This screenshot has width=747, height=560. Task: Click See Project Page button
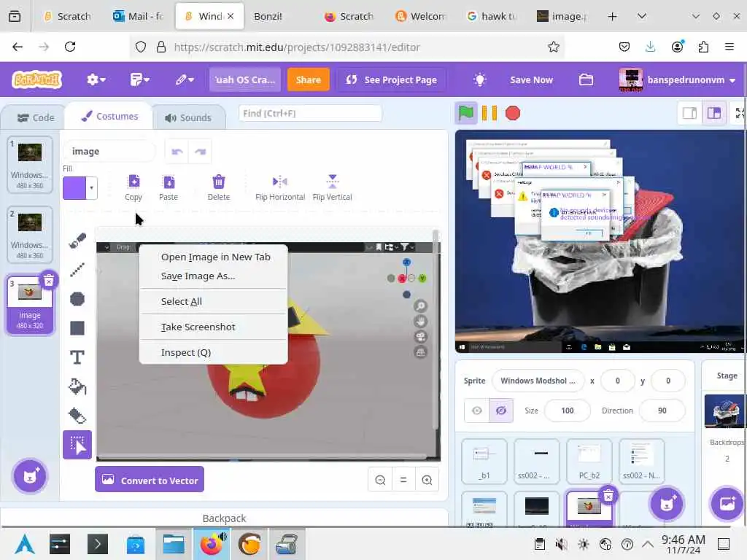tap(391, 79)
